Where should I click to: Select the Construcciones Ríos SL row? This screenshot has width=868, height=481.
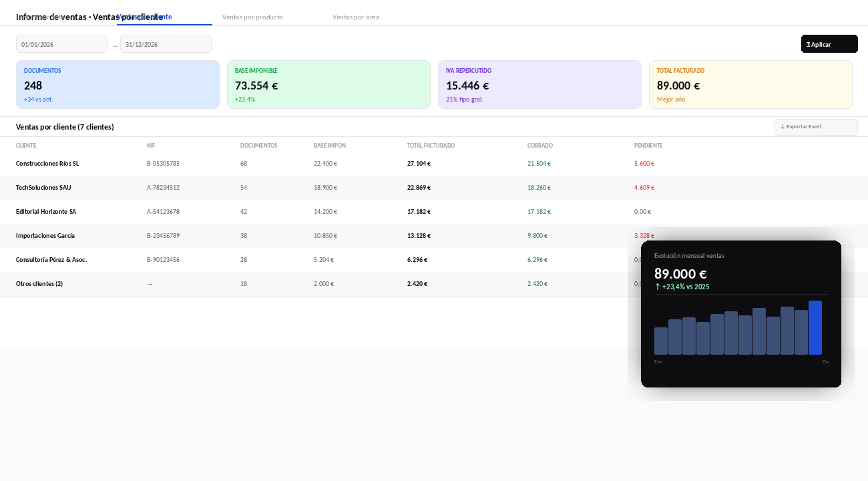(x=434, y=164)
